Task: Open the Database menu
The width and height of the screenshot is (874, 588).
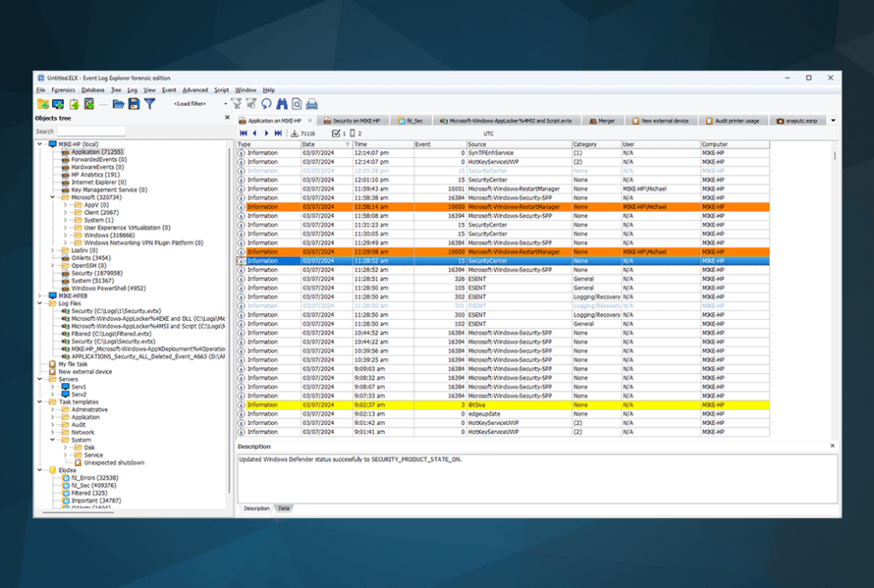Action: [92, 90]
